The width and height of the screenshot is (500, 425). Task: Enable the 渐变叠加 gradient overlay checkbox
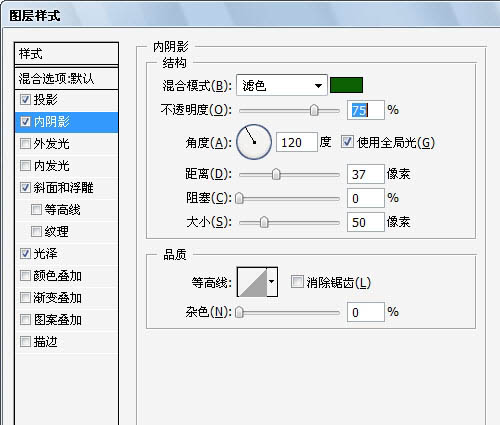(25, 298)
